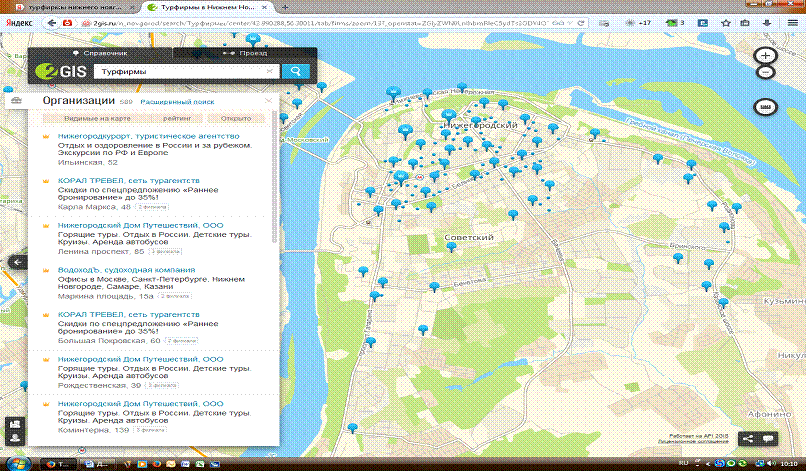Open the ruler measurement tool

click(765, 106)
